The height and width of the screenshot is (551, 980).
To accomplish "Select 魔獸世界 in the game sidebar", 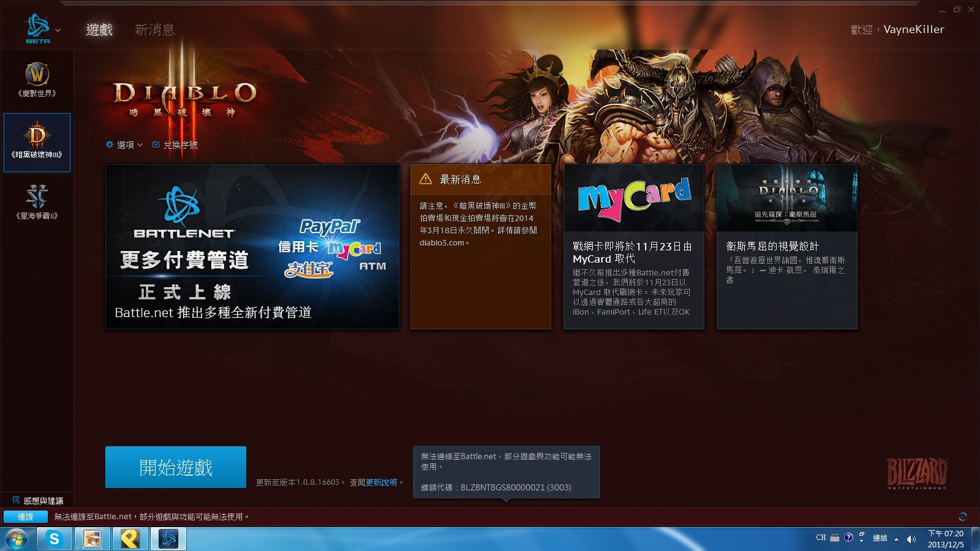I will 37,80.
